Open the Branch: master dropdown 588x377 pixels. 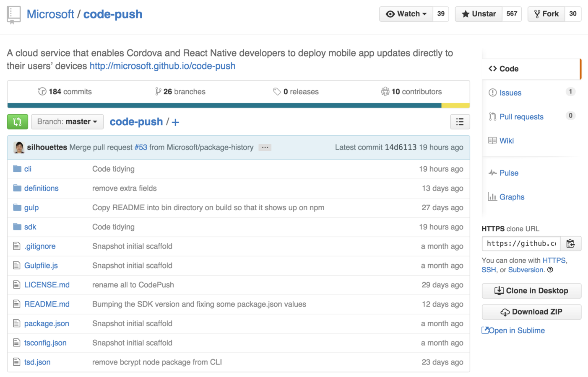coord(67,122)
